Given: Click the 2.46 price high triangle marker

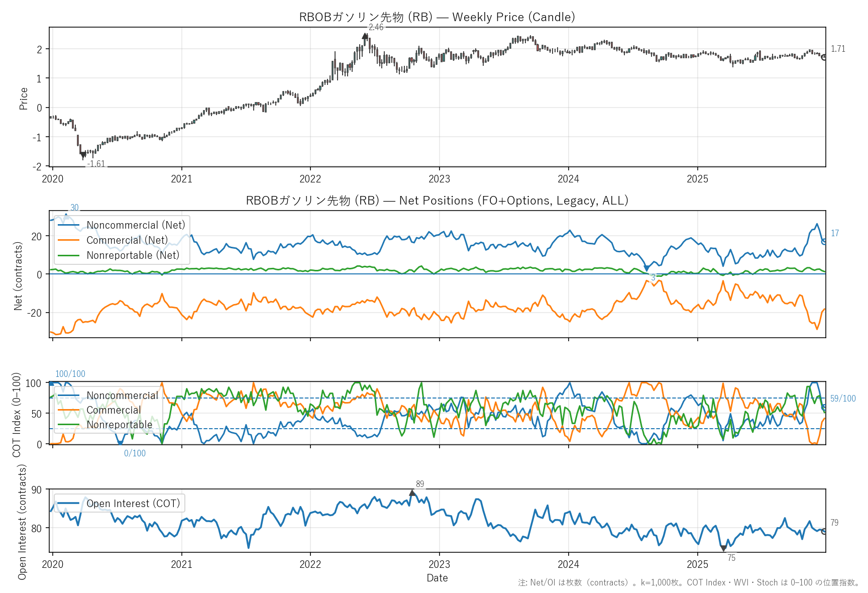Looking at the screenshot, I should click(365, 36).
